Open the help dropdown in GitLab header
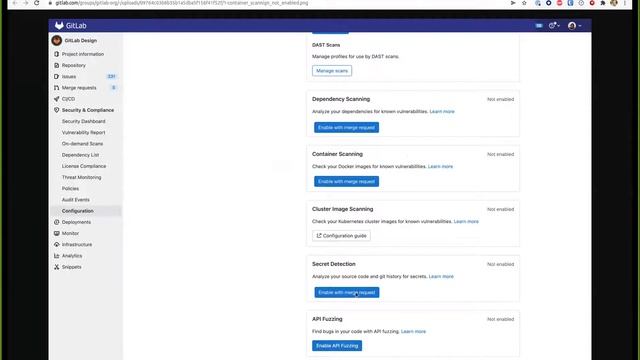This screenshot has width=640, height=360. [554, 25]
